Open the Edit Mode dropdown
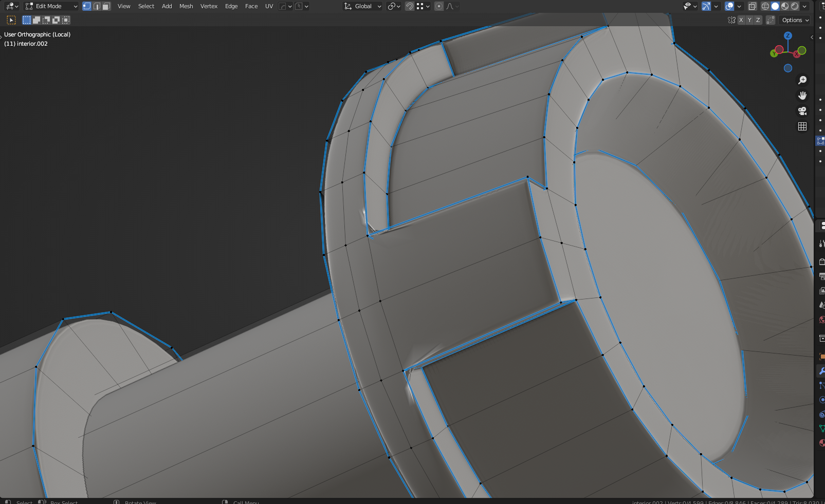 pyautogui.click(x=51, y=6)
